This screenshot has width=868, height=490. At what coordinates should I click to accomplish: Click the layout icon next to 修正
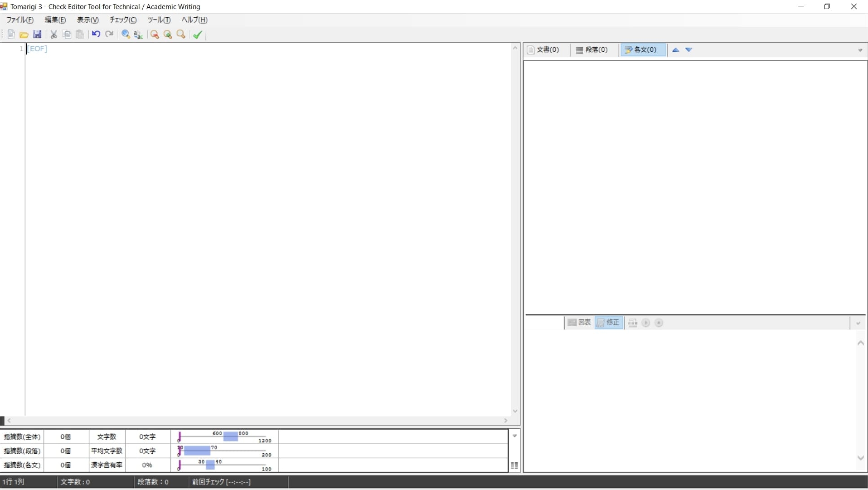tap(633, 323)
